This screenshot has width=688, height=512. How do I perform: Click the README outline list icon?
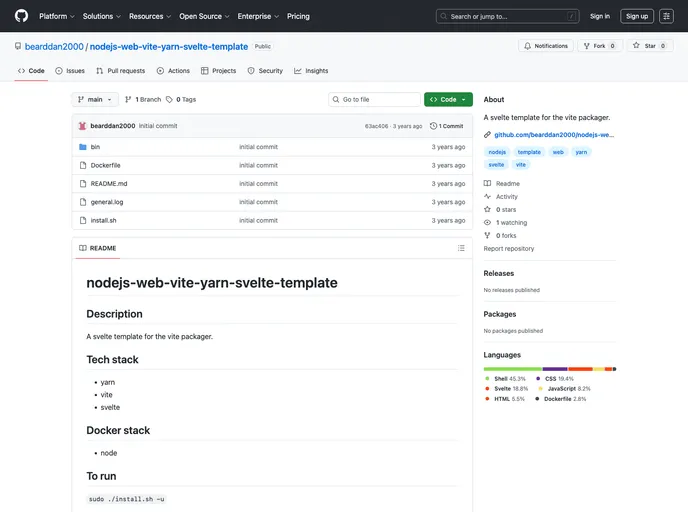coord(461,248)
